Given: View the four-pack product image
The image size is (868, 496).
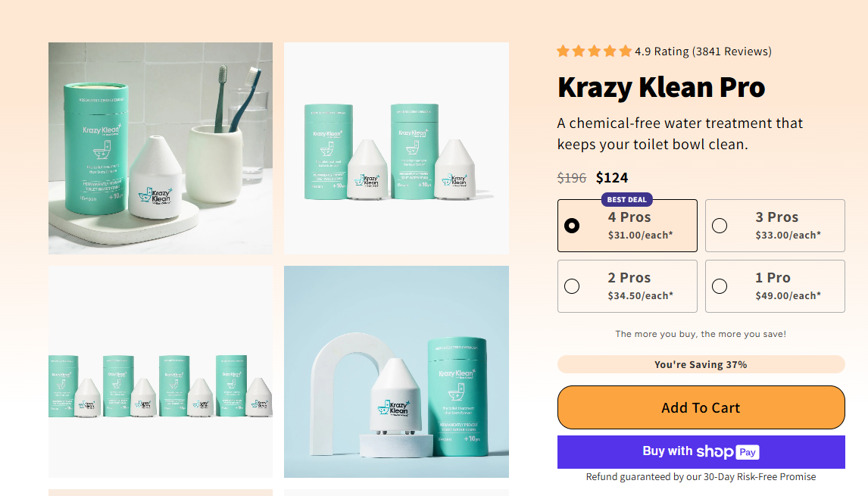Looking at the screenshot, I should click(x=161, y=371).
